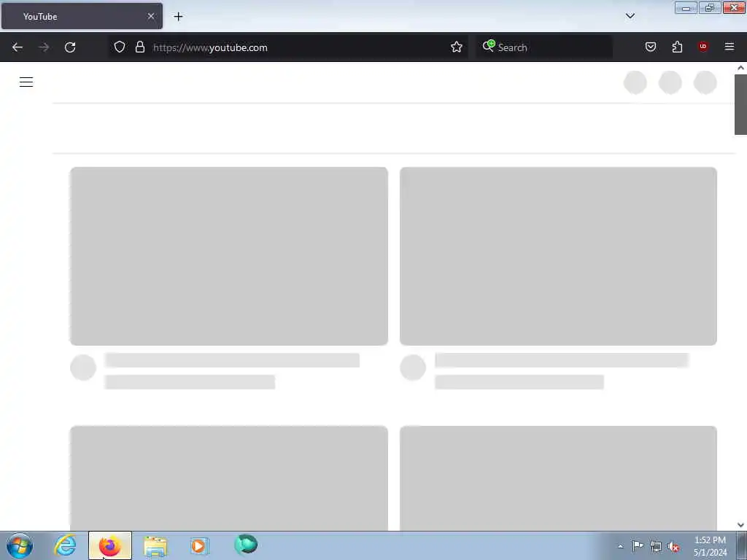Open the Extensions puzzle icon
This screenshot has height=560, width=747.
(x=677, y=47)
